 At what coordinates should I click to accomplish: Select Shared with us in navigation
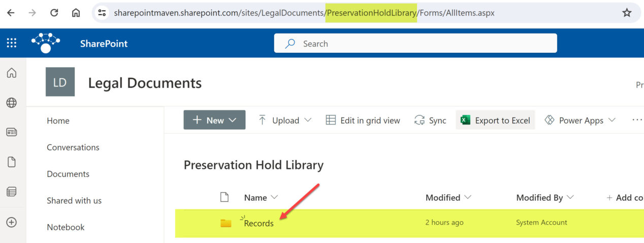(74, 200)
